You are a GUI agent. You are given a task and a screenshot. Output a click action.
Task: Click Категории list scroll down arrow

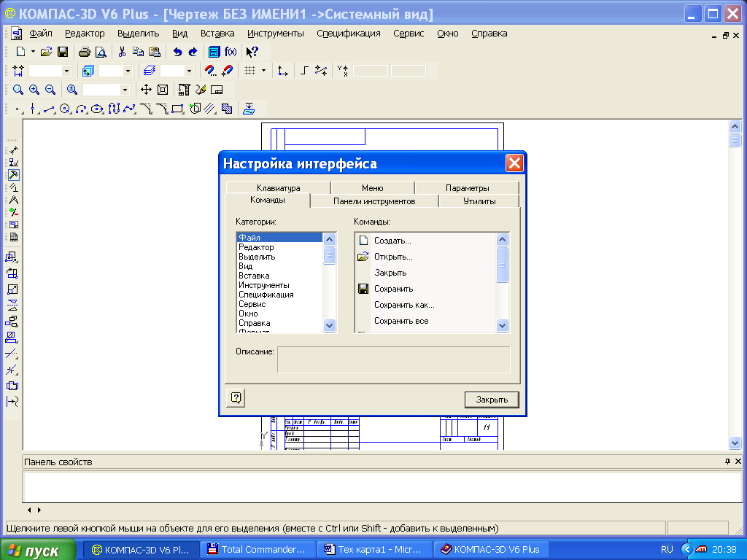coord(329,326)
